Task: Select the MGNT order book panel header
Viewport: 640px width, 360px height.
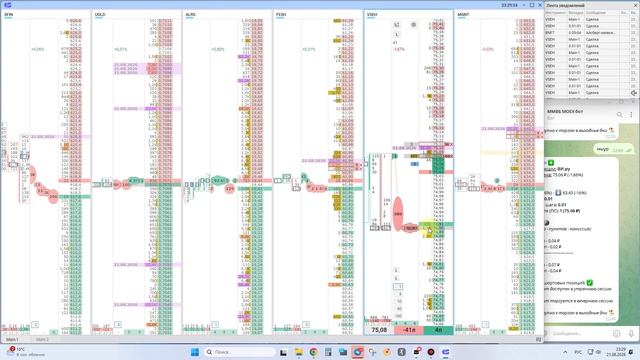Action: coord(463,14)
